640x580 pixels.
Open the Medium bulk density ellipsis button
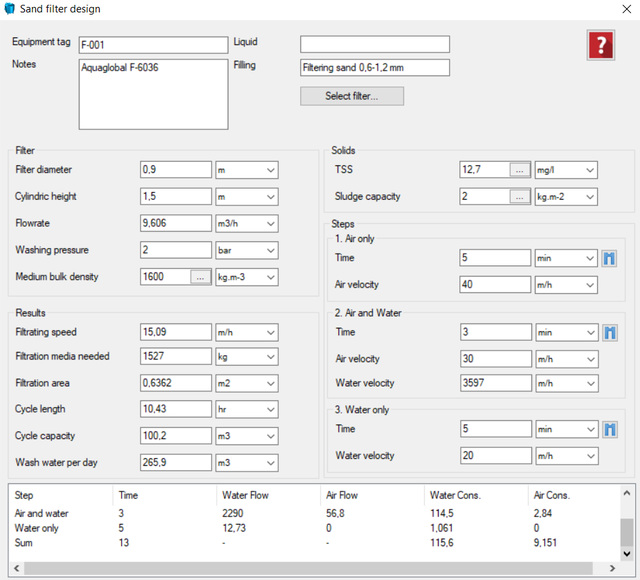[x=200, y=277]
